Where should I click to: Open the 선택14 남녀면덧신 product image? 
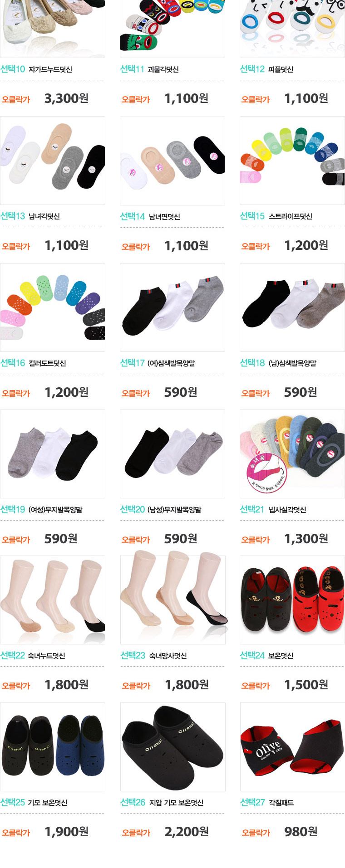[x=172, y=161]
